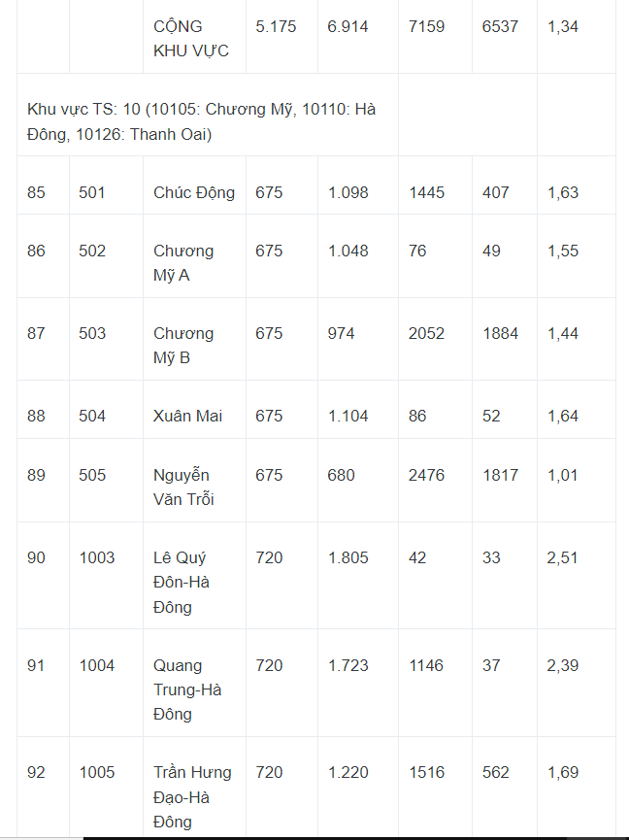The image size is (629, 840).
Task: Click the Chương Mỹ B school name
Action: pyautogui.click(x=183, y=346)
